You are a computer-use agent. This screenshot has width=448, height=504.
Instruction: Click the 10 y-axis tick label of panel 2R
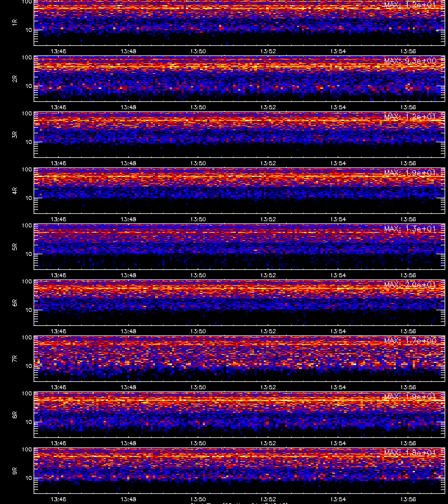click(x=29, y=86)
